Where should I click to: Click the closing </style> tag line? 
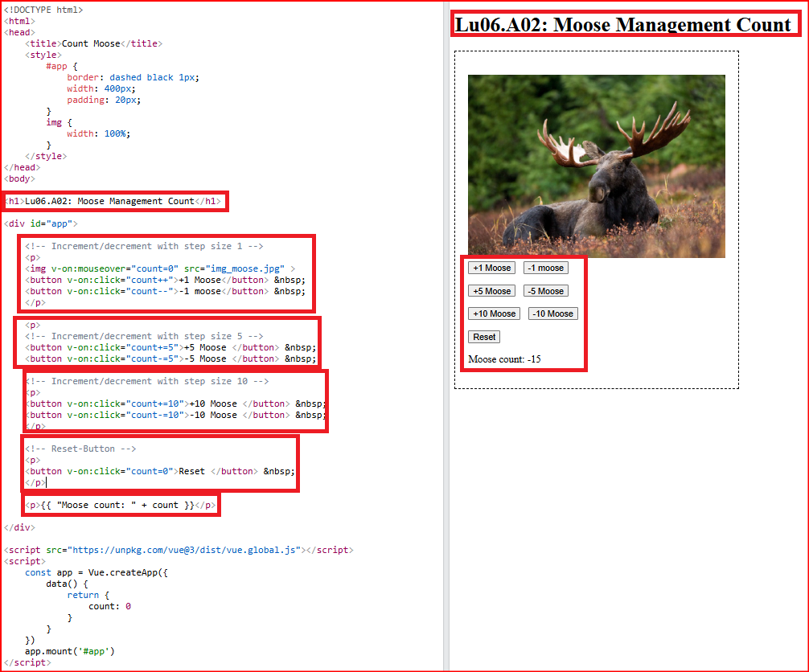click(x=46, y=156)
